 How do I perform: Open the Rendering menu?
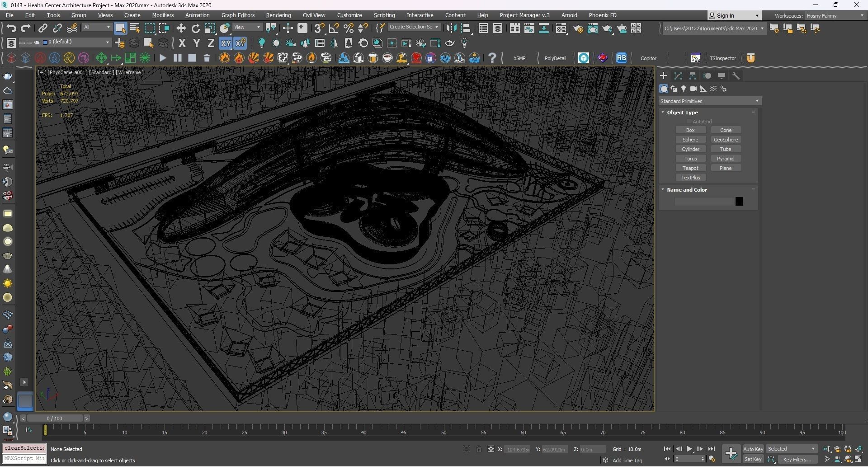coord(278,15)
